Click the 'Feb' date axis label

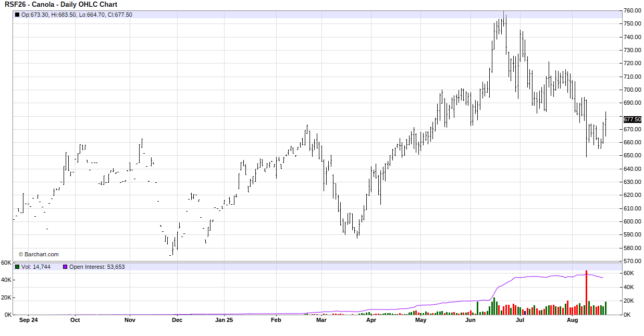coord(276,320)
